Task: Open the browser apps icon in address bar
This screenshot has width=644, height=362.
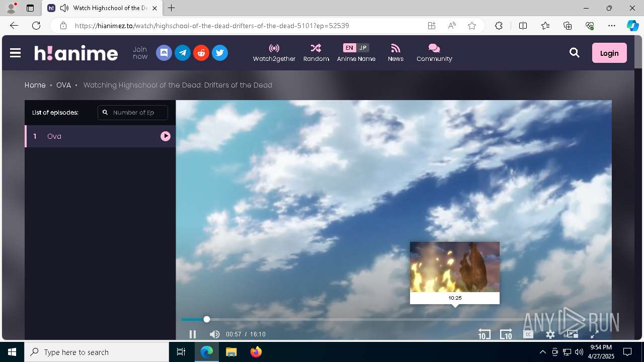Action: click(432, 26)
